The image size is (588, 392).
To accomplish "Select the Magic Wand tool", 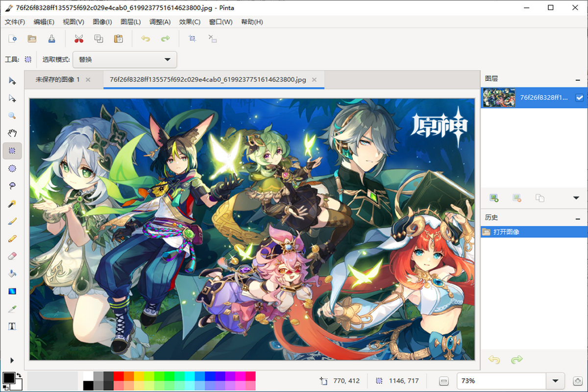I will pyautogui.click(x=12, y=203).
